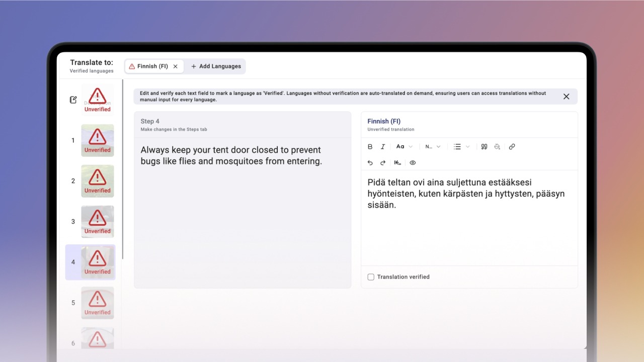Select the Finnish (FI) language tab
Viewport: 644px width, 362px height.
(x=153, y=66)
